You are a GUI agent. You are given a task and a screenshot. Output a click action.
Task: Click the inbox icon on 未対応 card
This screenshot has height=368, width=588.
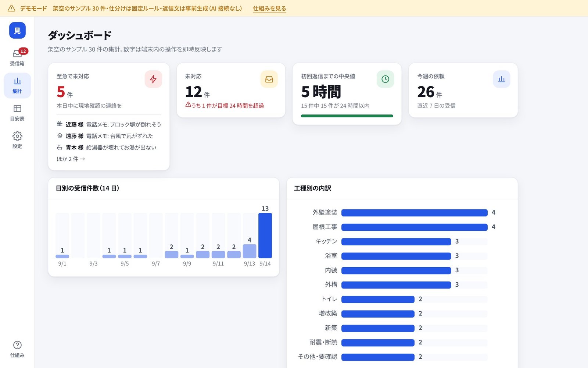click(269, 79)
